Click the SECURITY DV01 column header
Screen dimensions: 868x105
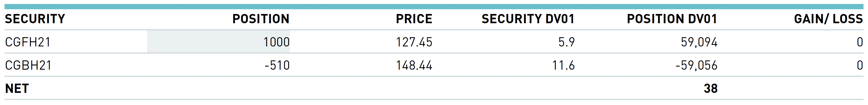click(528, 19)
